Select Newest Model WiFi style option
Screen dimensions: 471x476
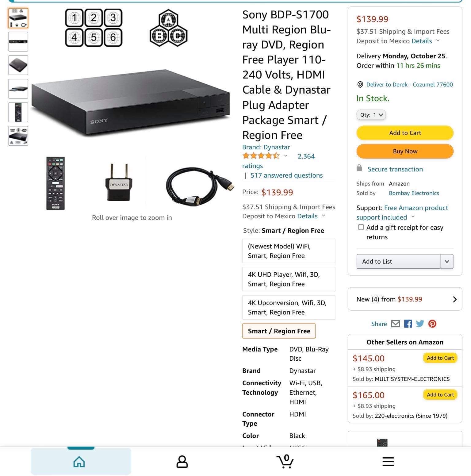tap(289, 251)
